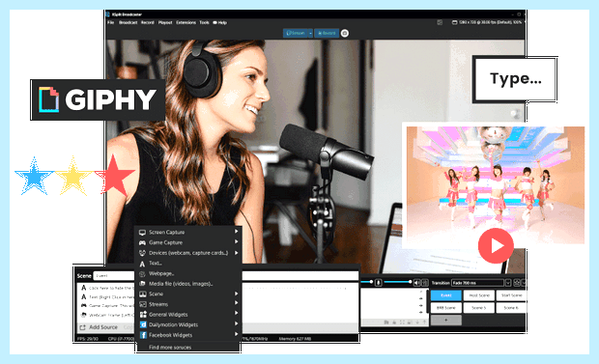The width and height of the screenshot is (599, 364).
Task: Expand the General Widgets submenu arrow
Action: (x=237, y=313)
